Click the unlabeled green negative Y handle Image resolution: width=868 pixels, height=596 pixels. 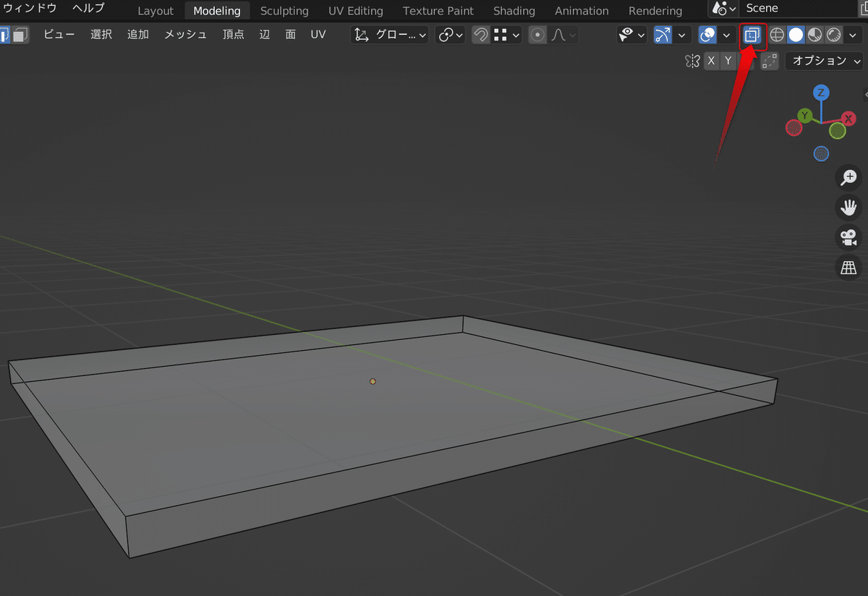(838, 131)
